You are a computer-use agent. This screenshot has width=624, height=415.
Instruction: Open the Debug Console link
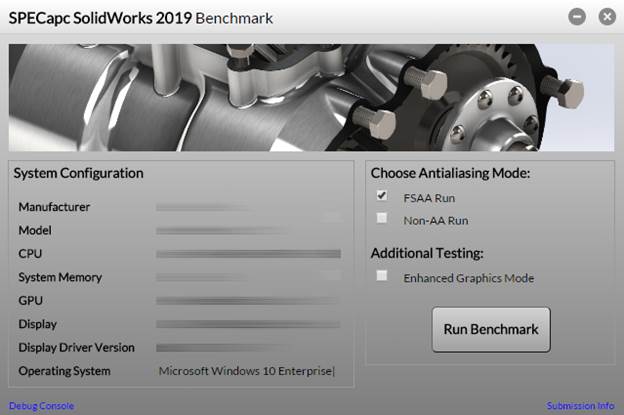41,406
